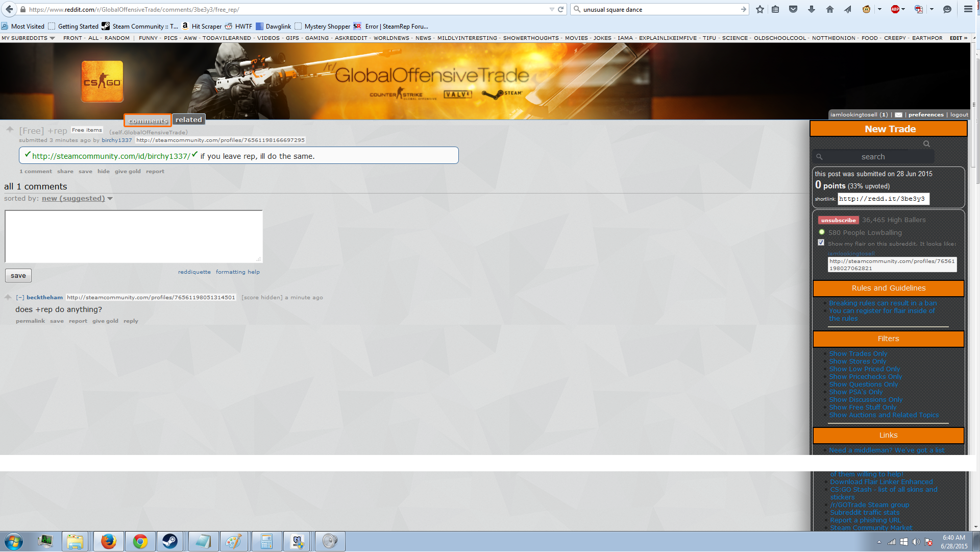The width and height of the screenshot is (980, 552).
Task: Open the Firefox hamburger menu
Action: 968,9
